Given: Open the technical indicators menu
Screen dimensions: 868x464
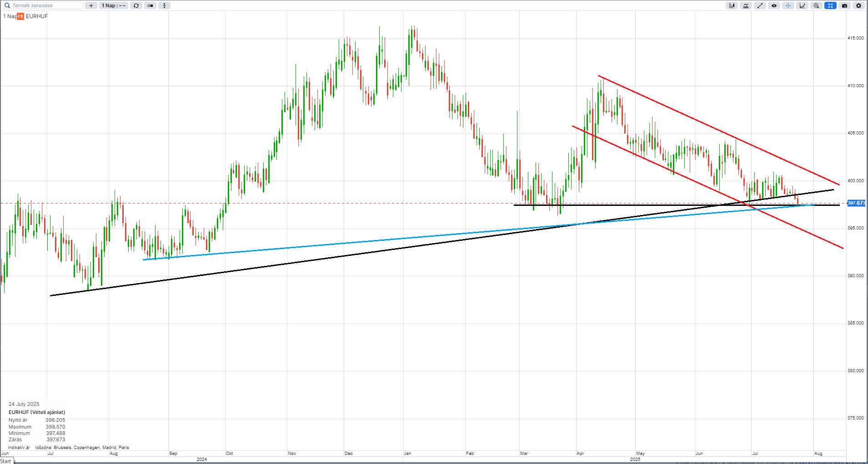Looking at the screenshot, I should tap(746, 5).
